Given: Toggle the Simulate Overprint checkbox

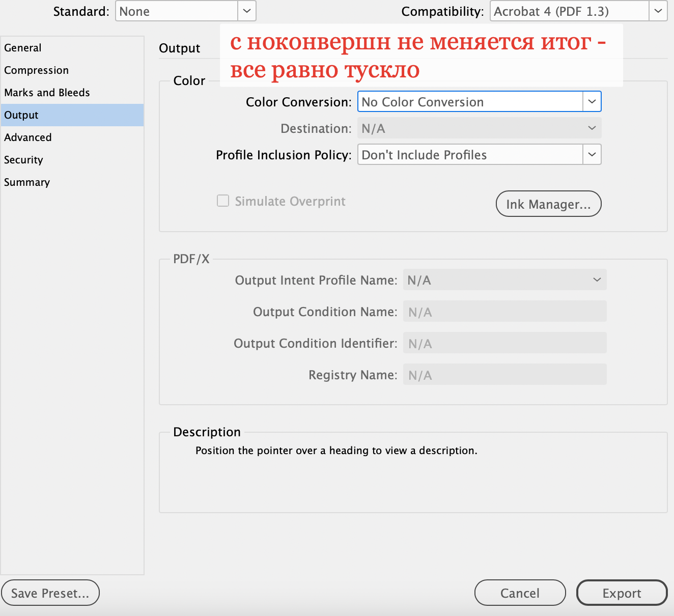Looking at the screenshot, I should (x=223, y=201).
